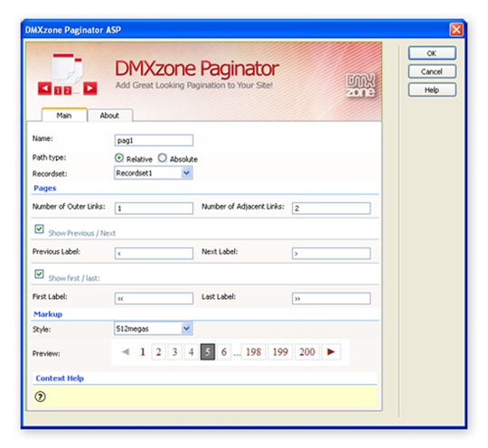Click the Markup section heading
Screen dimensions: 488x448
tap(48, 314)
